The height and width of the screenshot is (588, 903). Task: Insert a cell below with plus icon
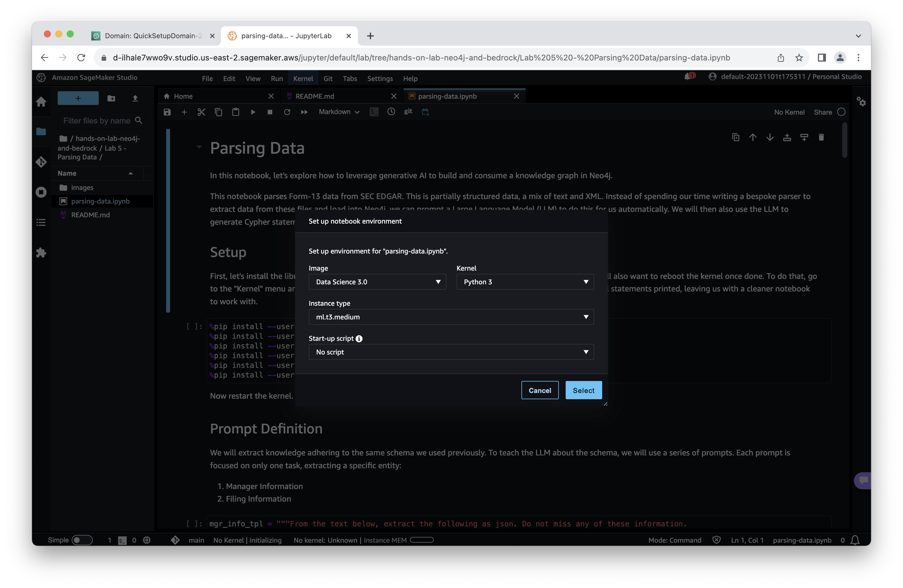click(184, 112)
